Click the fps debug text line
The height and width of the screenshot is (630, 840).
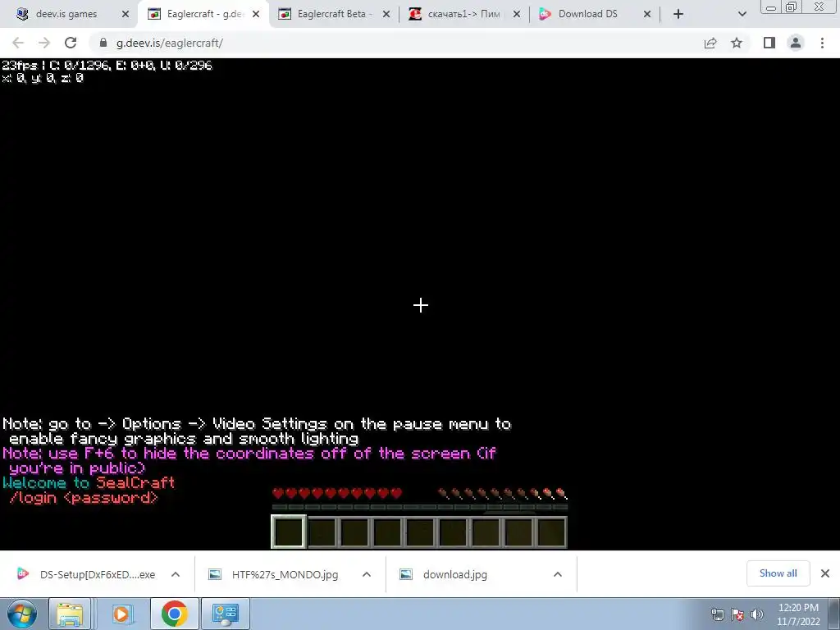point(107,66)
